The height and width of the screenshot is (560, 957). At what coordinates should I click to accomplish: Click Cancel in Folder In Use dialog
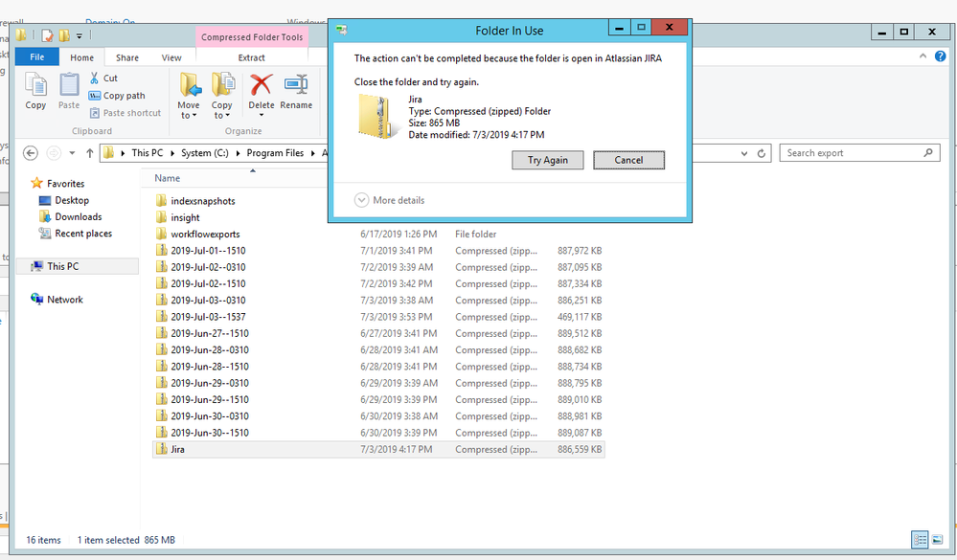coord(628,160)
